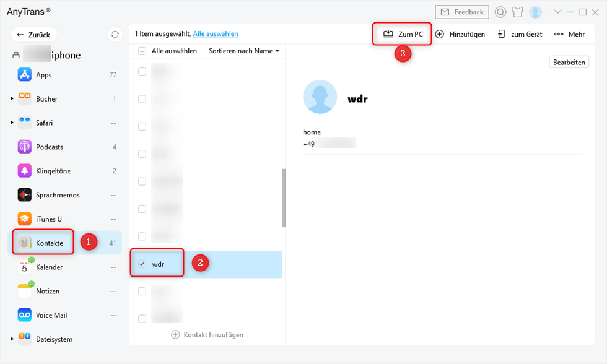Open the Podcasts icon
Viewport: 607px width, 364px height.
pyautogui.click(x=24, y=147)
